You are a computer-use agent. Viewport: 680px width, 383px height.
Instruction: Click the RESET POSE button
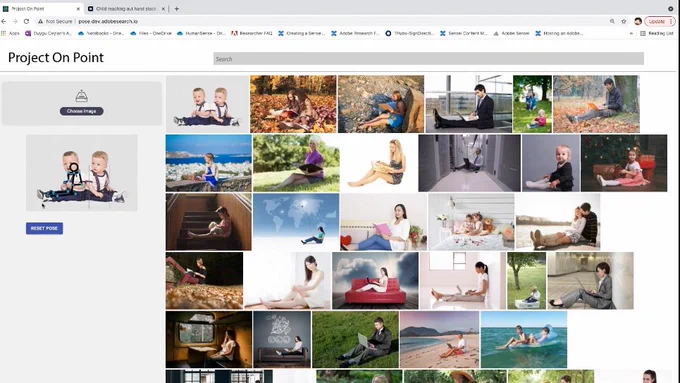click(x=44, y=228)
